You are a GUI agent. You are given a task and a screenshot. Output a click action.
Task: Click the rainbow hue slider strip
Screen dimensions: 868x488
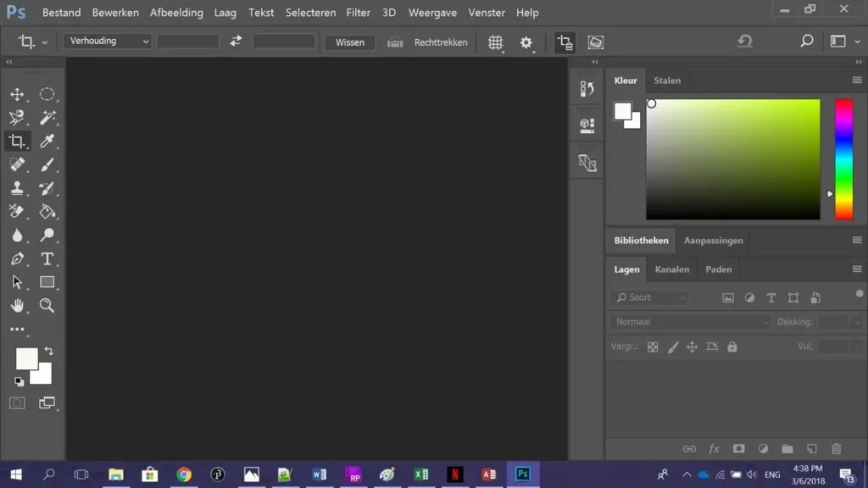[x=843, y=159]
